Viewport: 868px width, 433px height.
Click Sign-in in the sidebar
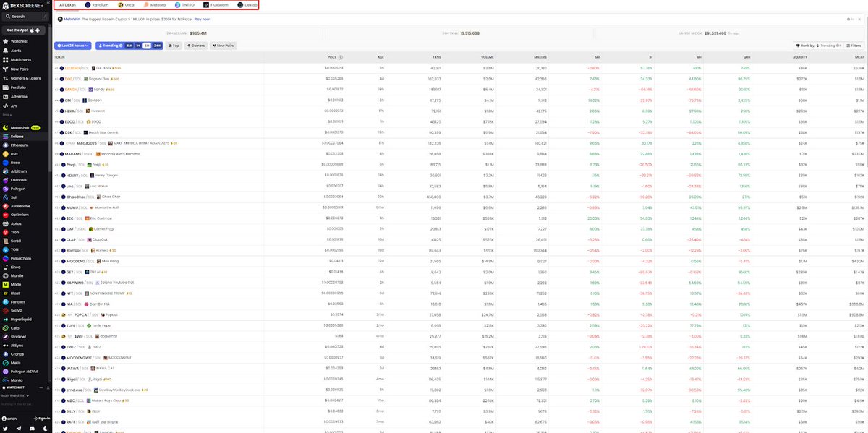coord(41,419)
